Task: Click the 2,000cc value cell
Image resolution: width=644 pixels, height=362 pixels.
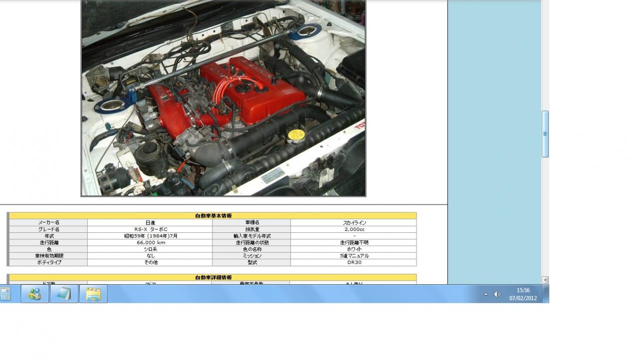Action: pos(354,229)
